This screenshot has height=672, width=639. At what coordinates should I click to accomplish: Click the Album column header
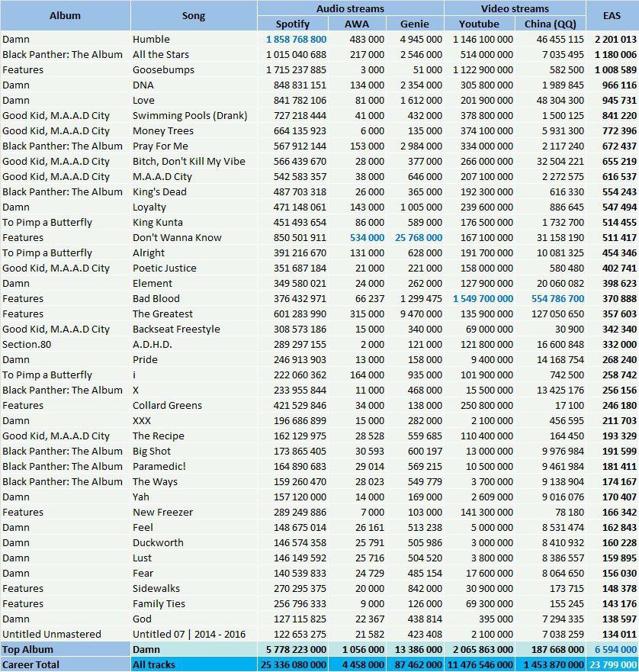65,16
